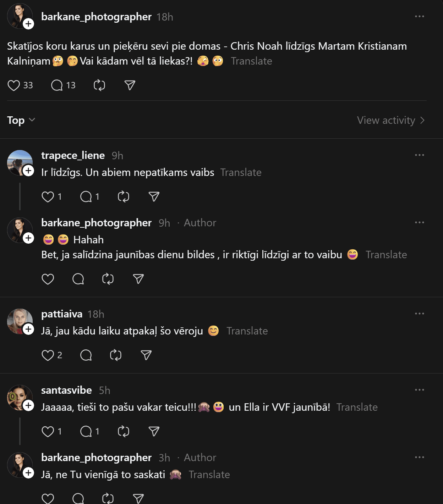Screen dimensions: 443x504
Task: Open more options on trapece_liene's comment
Action: [419, 155]
